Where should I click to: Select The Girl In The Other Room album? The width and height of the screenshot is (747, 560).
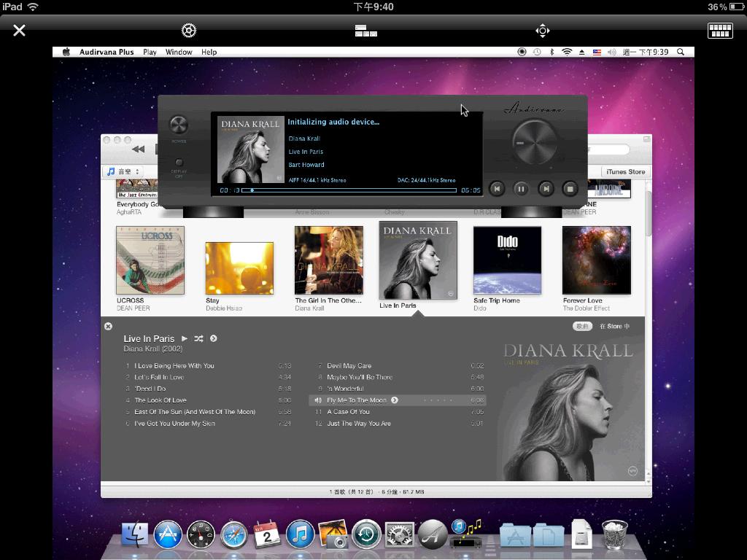coord(329,260)
